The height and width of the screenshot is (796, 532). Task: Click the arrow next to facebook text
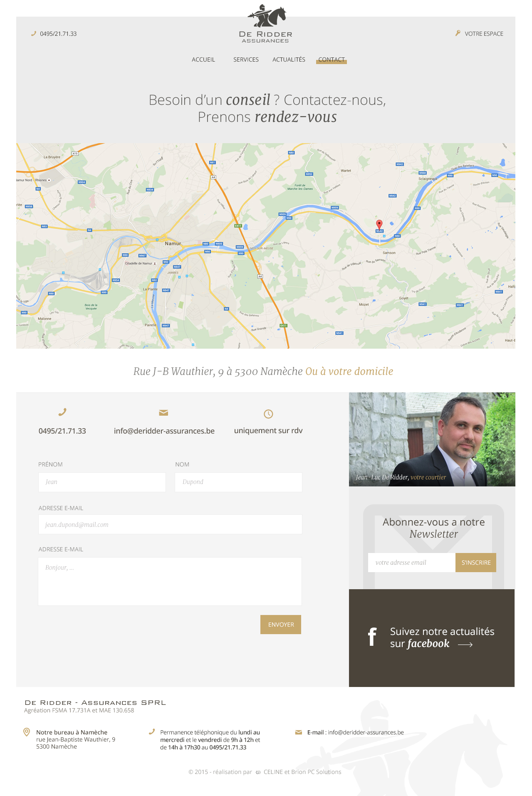[465, 645]
